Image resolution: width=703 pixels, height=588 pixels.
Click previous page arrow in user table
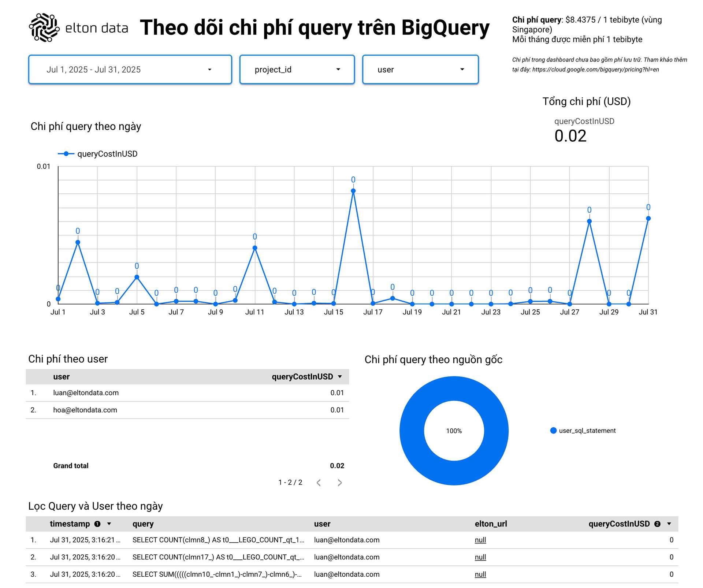[319, 483]
